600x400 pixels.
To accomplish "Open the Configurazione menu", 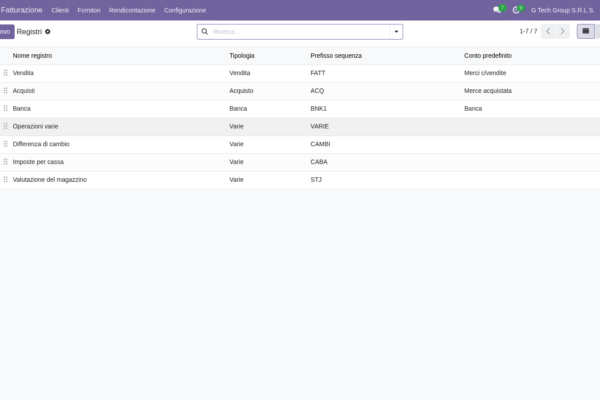I will pos(185,10).
